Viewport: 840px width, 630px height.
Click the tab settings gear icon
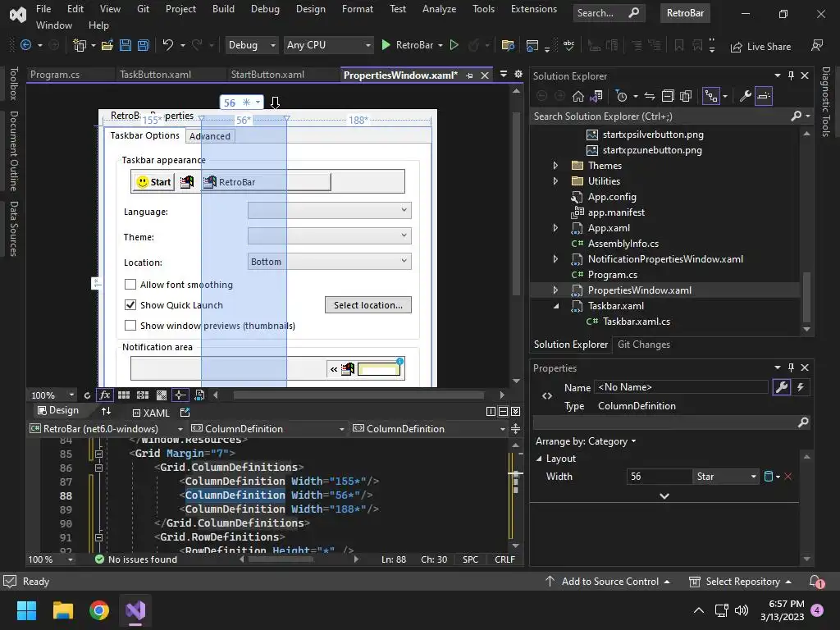pyautogui.click(x=518, y=75)
